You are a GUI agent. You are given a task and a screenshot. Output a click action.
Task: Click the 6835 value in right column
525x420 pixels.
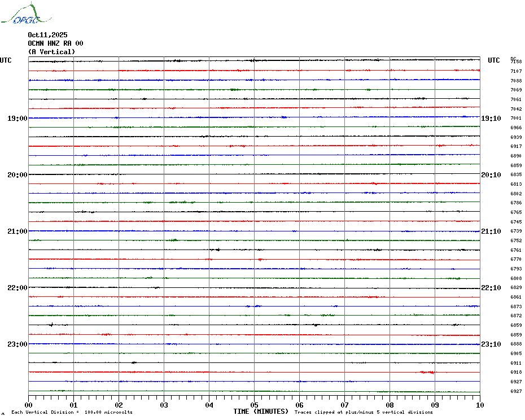click(515, 175)
